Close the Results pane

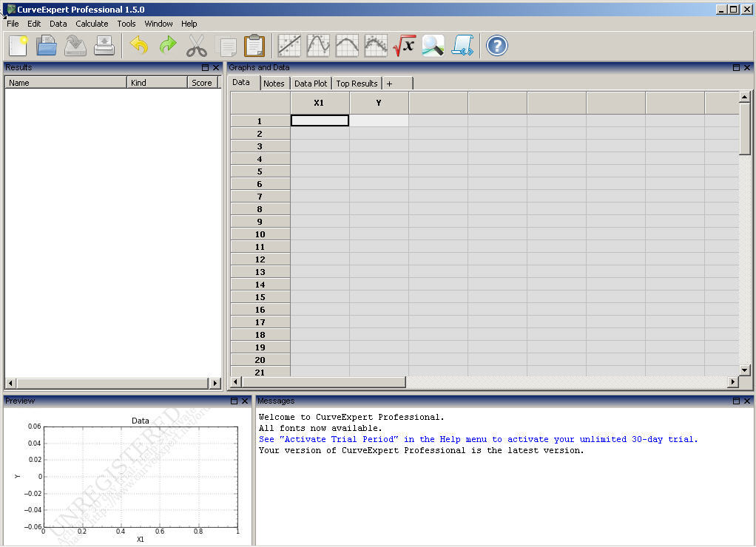[x=216, y=67]
